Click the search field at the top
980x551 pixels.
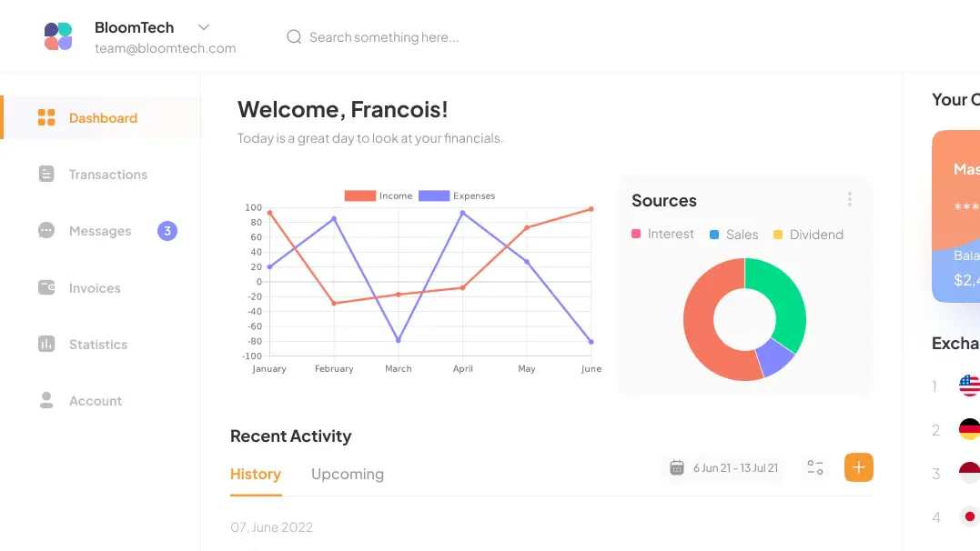pyautogui.click(x=382, y=36)
